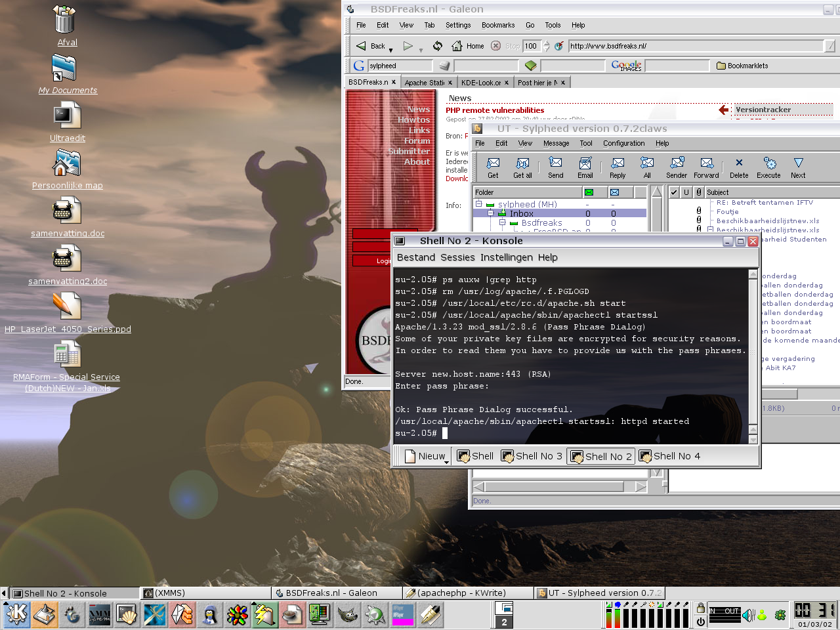Collapse the Bsdfreaks folder node
Viewport: 840px width, 630px height.
pos(502,222)
